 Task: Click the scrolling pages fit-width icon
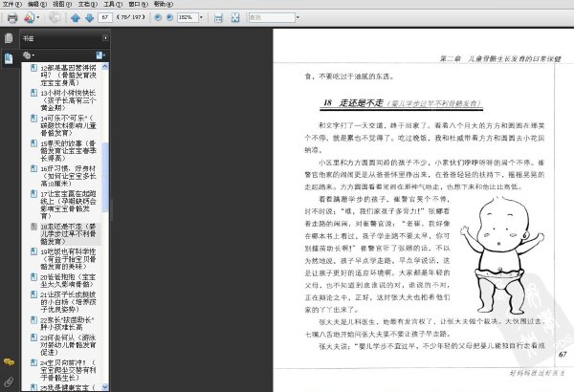(218, 17)
